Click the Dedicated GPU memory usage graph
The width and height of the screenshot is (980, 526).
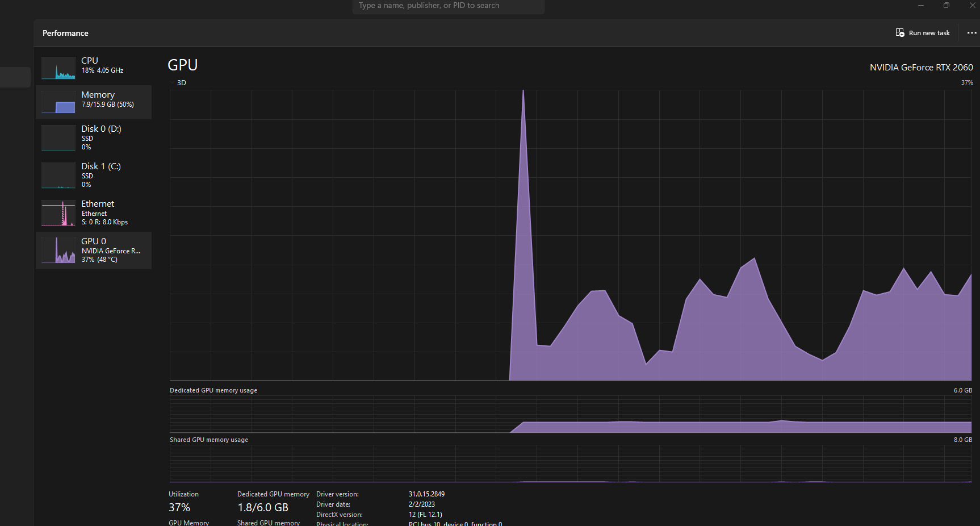(x=571, y=414)
